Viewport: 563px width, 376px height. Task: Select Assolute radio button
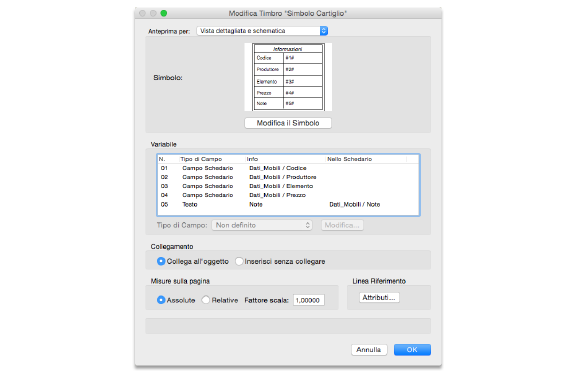[161, 300]
